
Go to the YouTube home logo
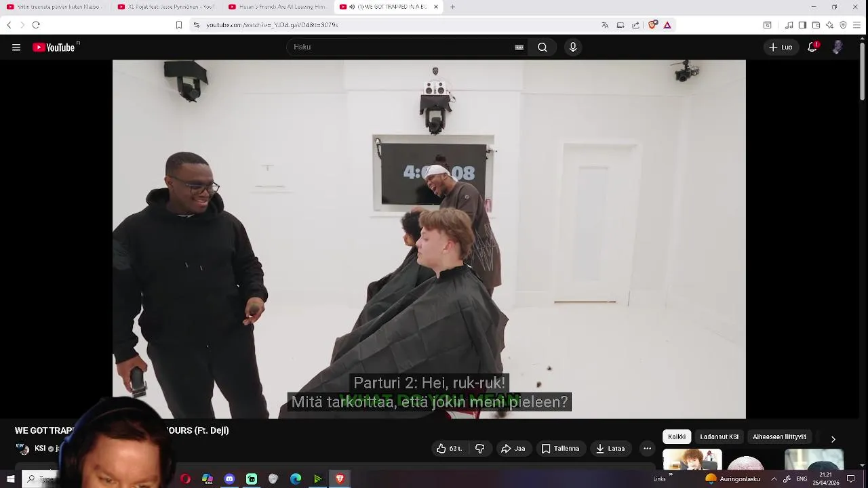coord(55,47)
